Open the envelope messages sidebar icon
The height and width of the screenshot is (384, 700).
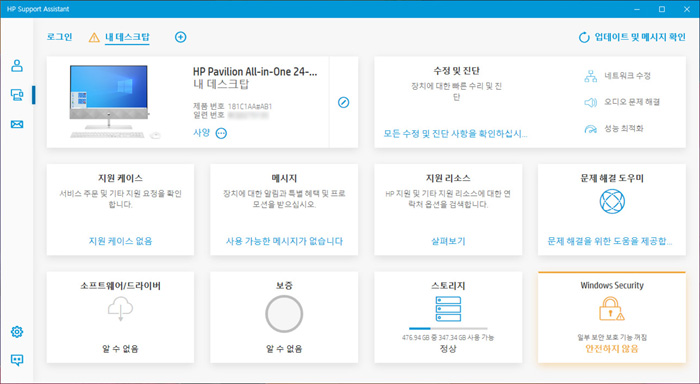coord(17,124)
